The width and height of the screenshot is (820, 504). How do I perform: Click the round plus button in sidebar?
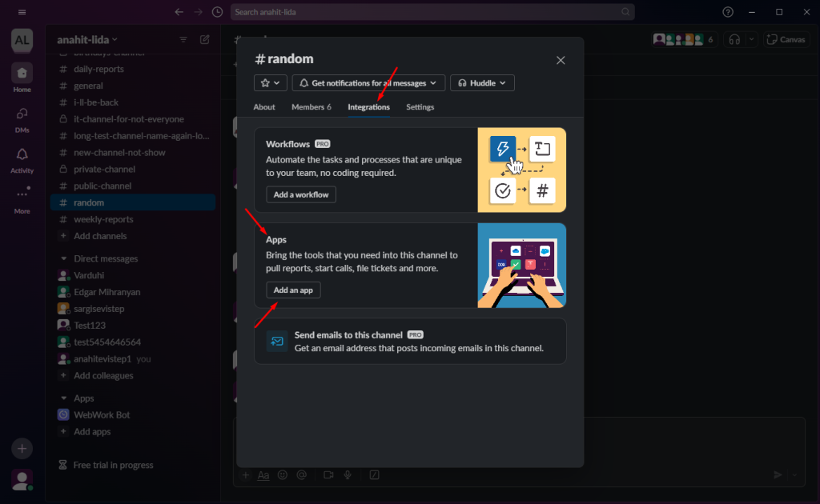pos(22,449)
